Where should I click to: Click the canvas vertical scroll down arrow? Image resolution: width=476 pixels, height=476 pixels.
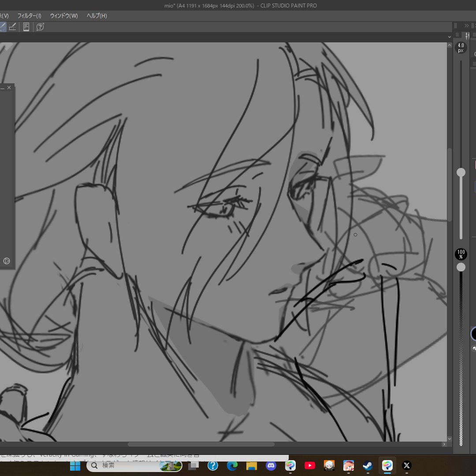coord(449,439)
